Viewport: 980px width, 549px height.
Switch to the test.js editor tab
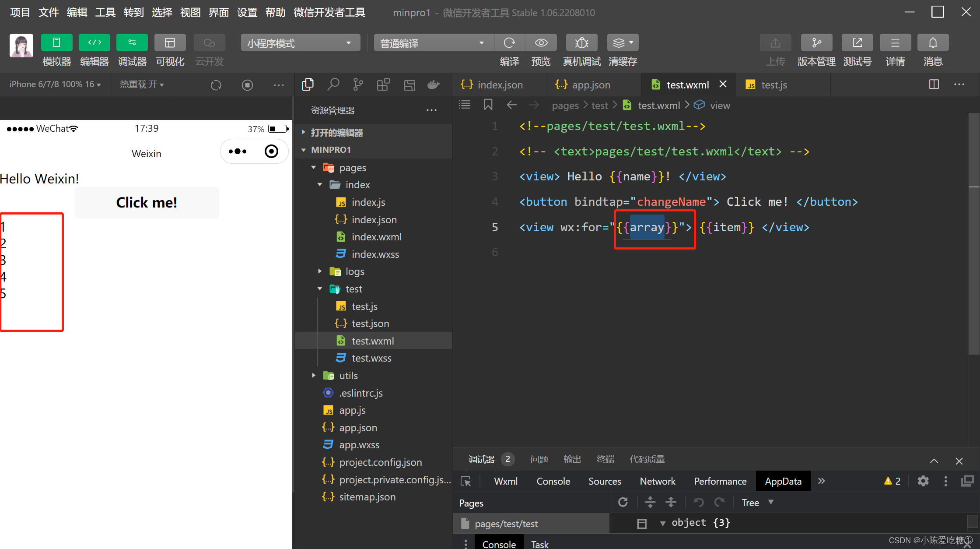pyautogui.click(x=773, y=85)
